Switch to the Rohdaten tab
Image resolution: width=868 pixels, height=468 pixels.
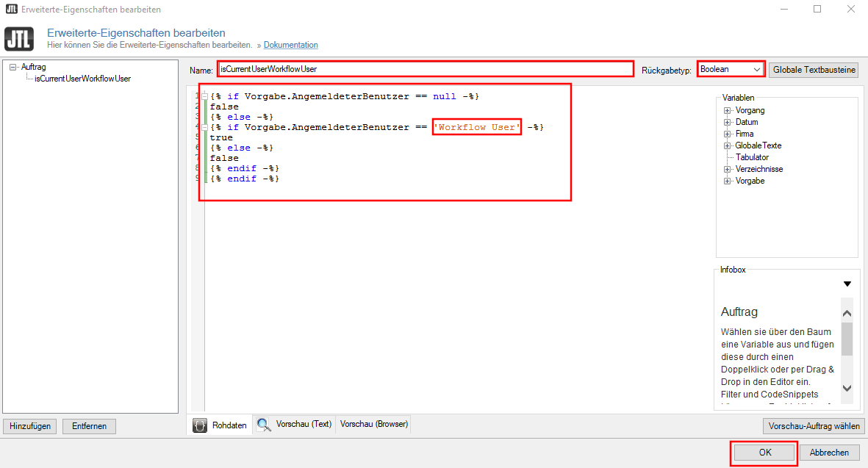220,425
